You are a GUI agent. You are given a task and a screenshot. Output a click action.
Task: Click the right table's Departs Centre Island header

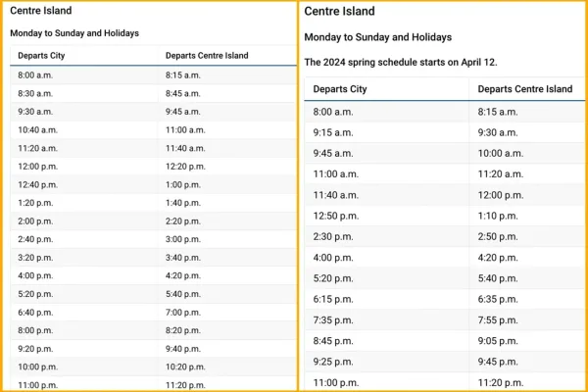(525, 89)
